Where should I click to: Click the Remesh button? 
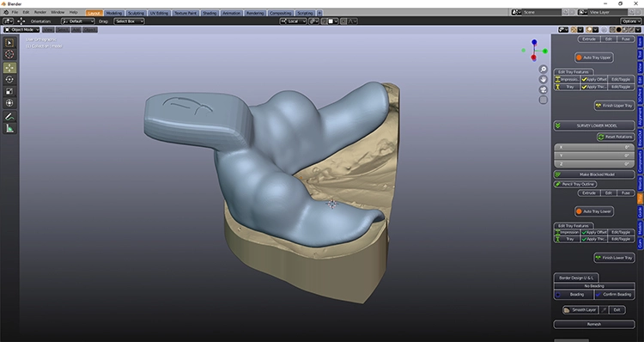(x=594, y=324)
